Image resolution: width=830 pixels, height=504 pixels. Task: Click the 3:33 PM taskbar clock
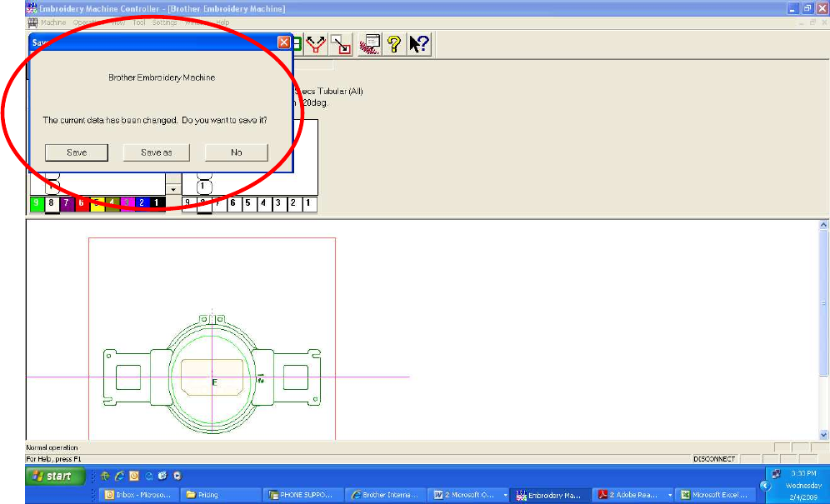coord(803,473)
